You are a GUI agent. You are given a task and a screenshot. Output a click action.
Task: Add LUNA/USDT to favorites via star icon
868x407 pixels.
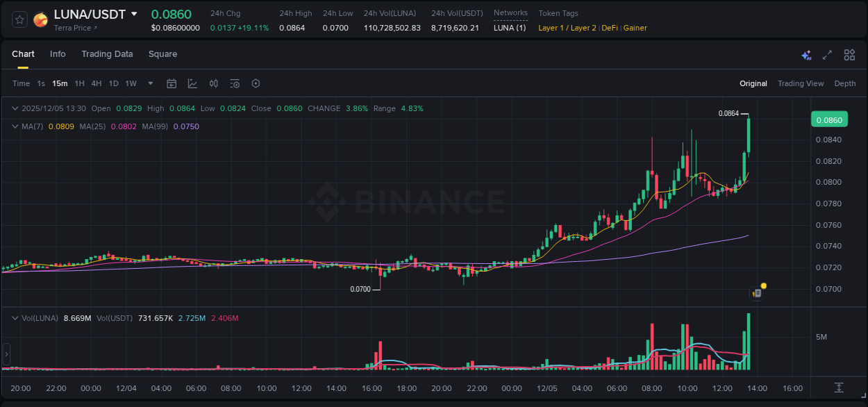click(x=19, y=19)
